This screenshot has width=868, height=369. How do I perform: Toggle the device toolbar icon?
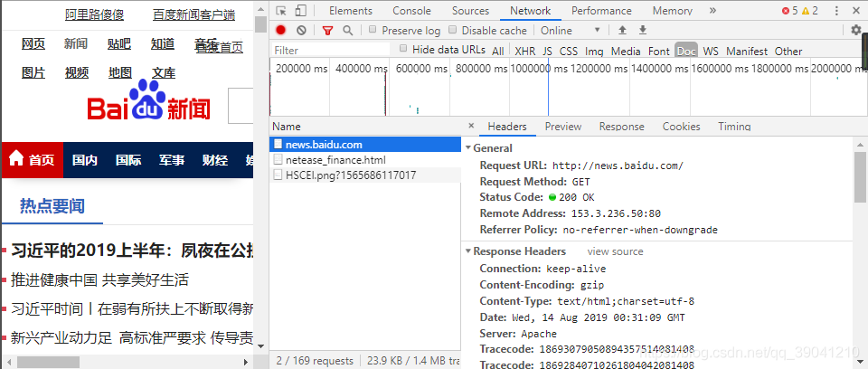(300, 11)
